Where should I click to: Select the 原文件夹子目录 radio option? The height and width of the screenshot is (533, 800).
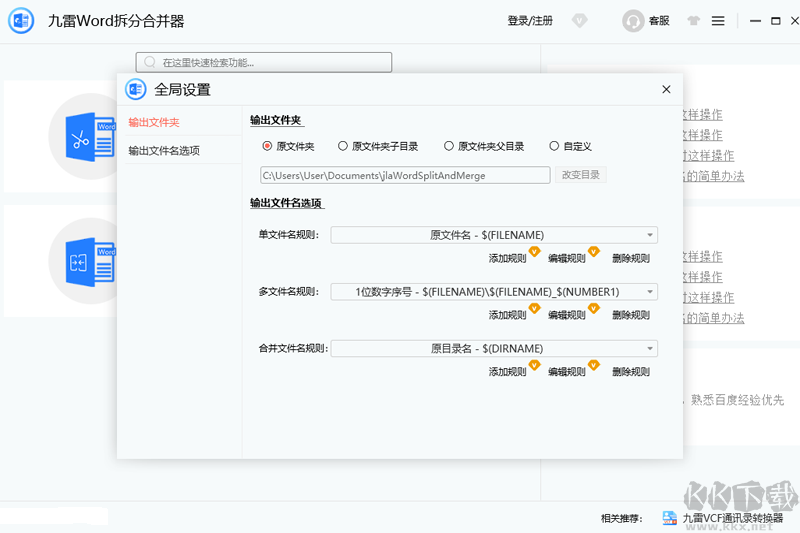click(x=343, y=146)
